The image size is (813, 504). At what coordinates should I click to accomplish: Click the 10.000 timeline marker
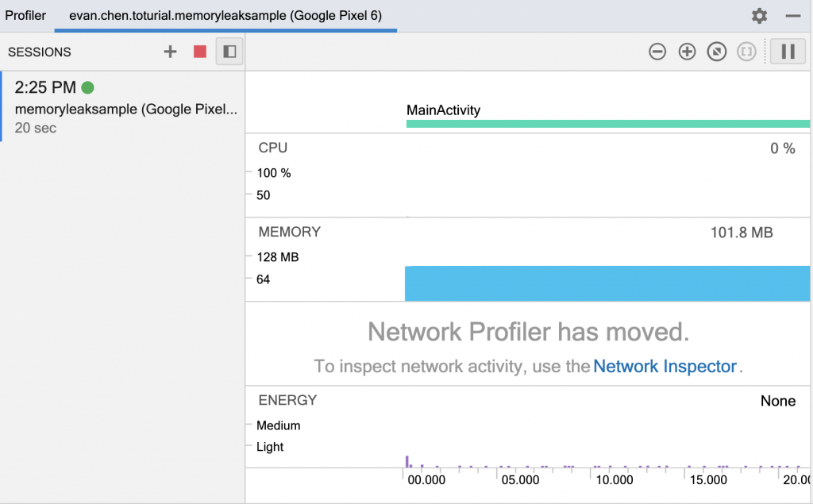click(x=614, y=479)
